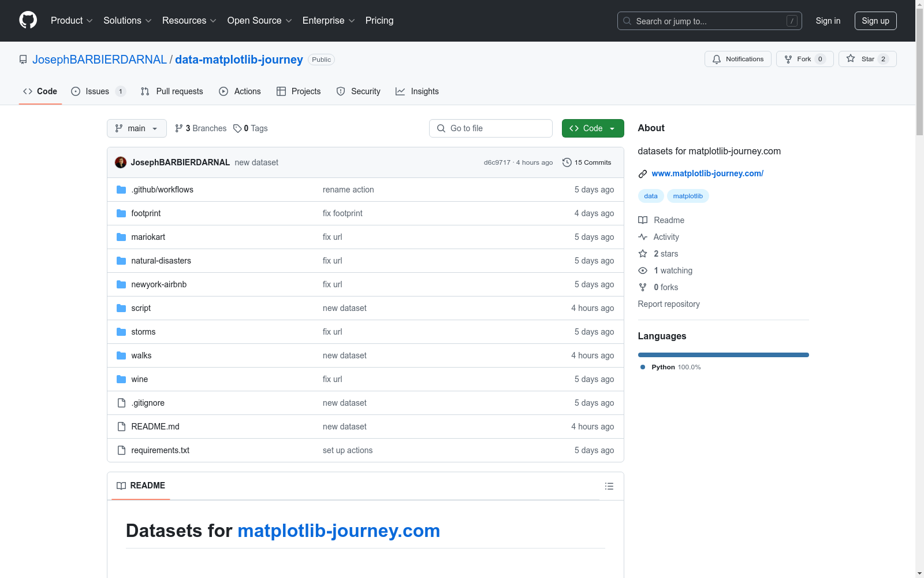924x578 pixels.
Task: Click the Search or jump to field
Action: click(x=710, y=21)
